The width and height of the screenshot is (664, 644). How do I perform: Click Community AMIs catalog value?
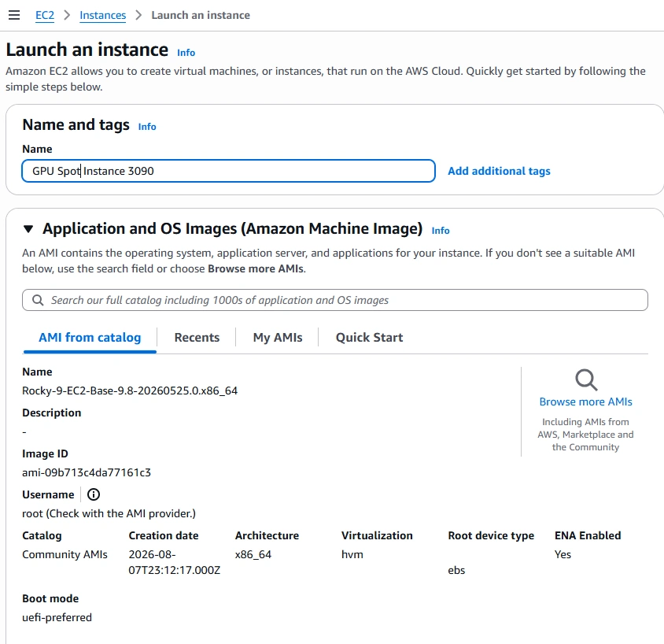[x=65, y=554]
